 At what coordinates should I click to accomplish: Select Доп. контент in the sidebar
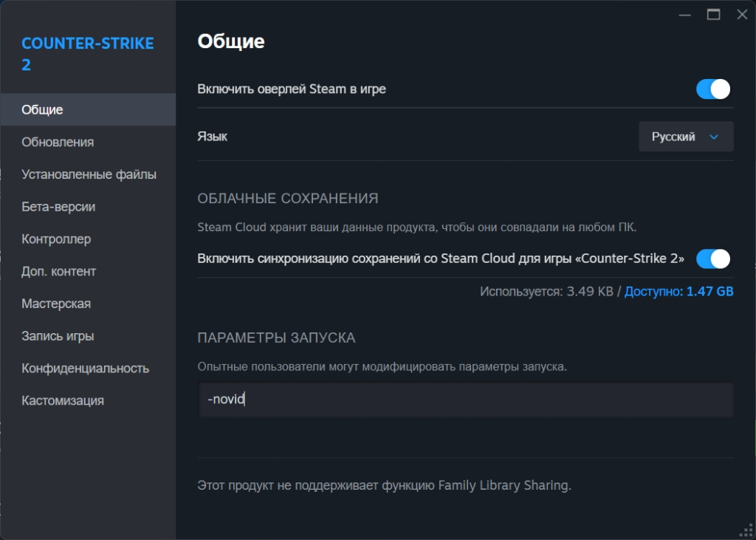59,271
